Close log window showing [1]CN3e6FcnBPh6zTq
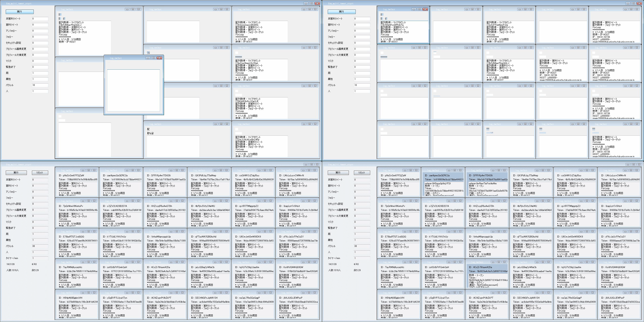Viewport: 644px width, 322px height. [x=425, y=9]
